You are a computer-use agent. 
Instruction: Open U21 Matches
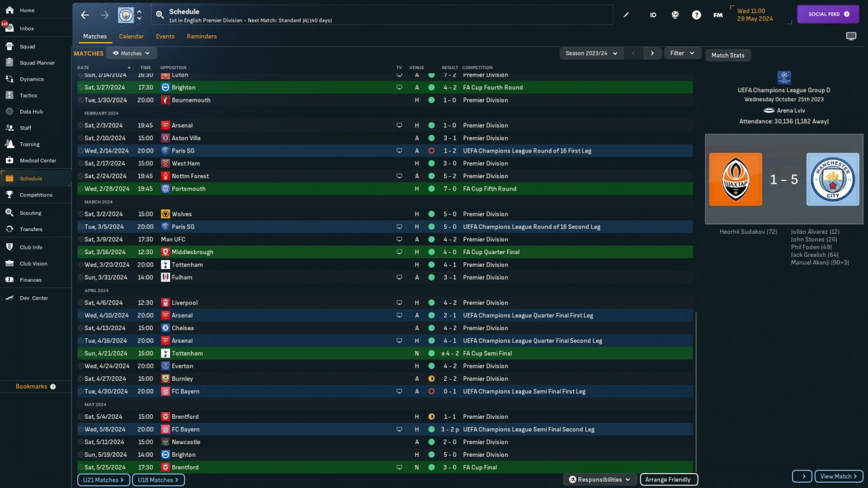coord(103,480)
